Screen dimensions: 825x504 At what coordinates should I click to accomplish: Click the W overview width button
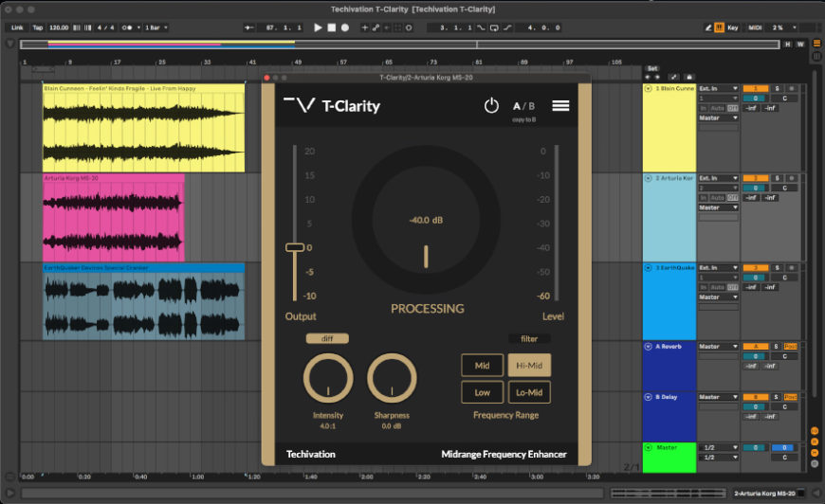800,45
